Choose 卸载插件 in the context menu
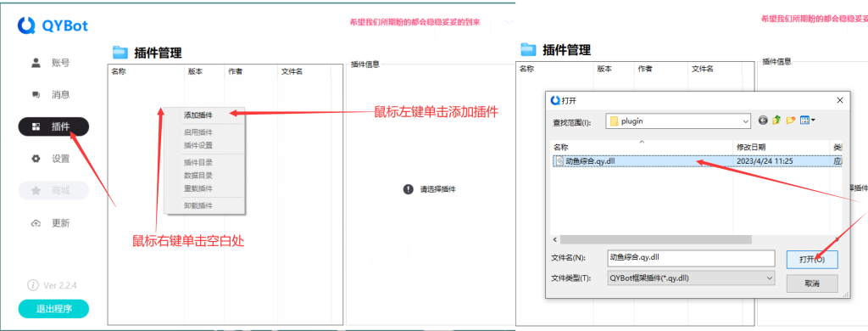This screenshot has width=868, height=331. [198, 205]
